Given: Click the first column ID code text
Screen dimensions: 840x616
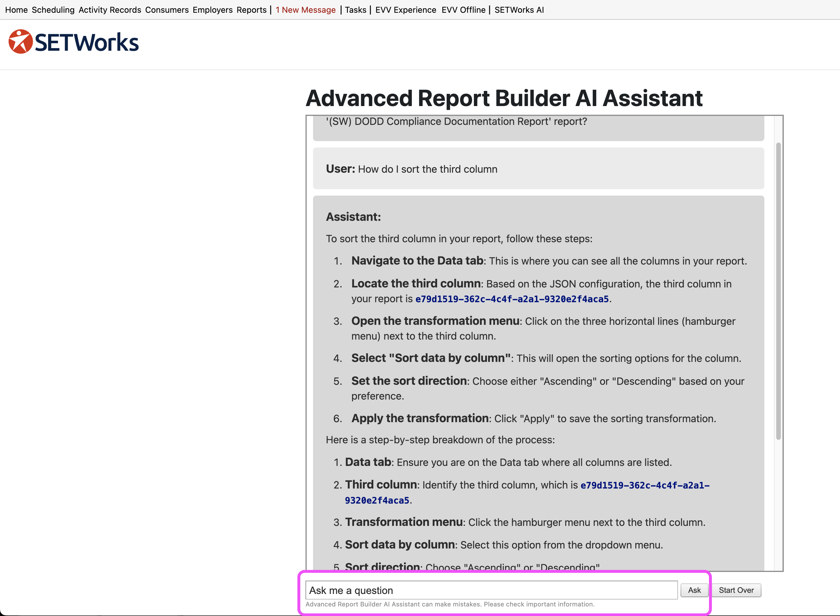Looking at the screenshot, I should pos(512,299).
